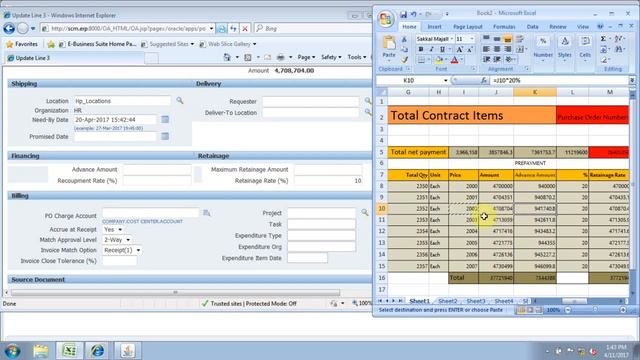Click the Refresh icon in Internet Explorer
The height and width of the screenshot is (360, 640).
pyautogui.click(x=233, y=29)
